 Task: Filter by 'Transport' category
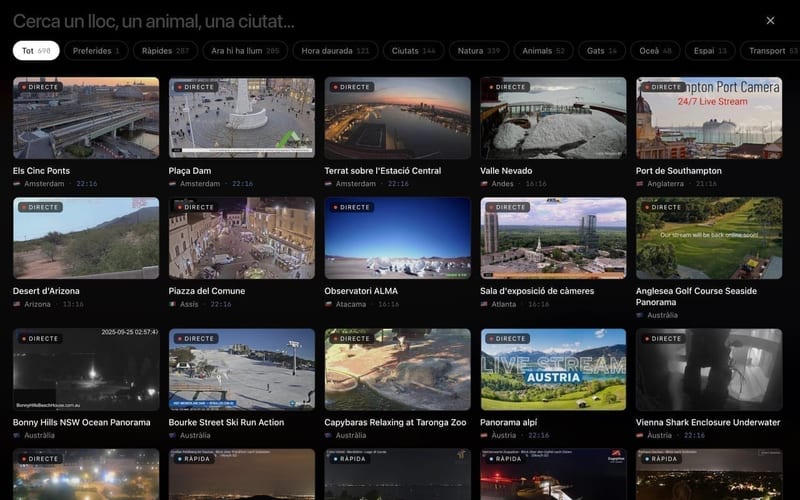click(x=770, y=51)
